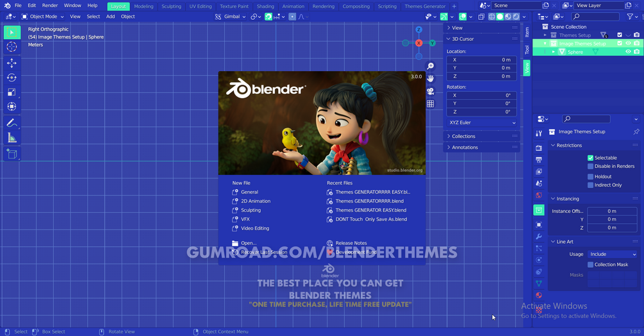Switch to the Themes Generator workspace tab
The width and height of the screenshot is (644, 336).
coord(425,6)
